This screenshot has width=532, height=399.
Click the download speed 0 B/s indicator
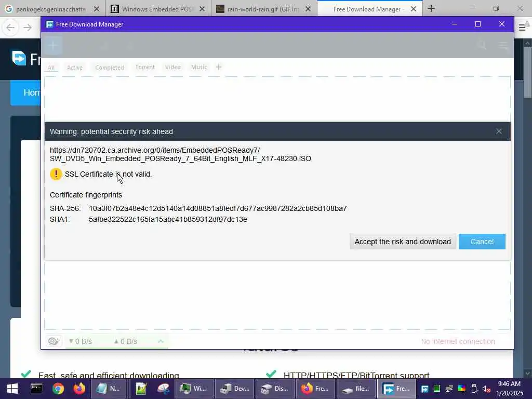(81, 341)
